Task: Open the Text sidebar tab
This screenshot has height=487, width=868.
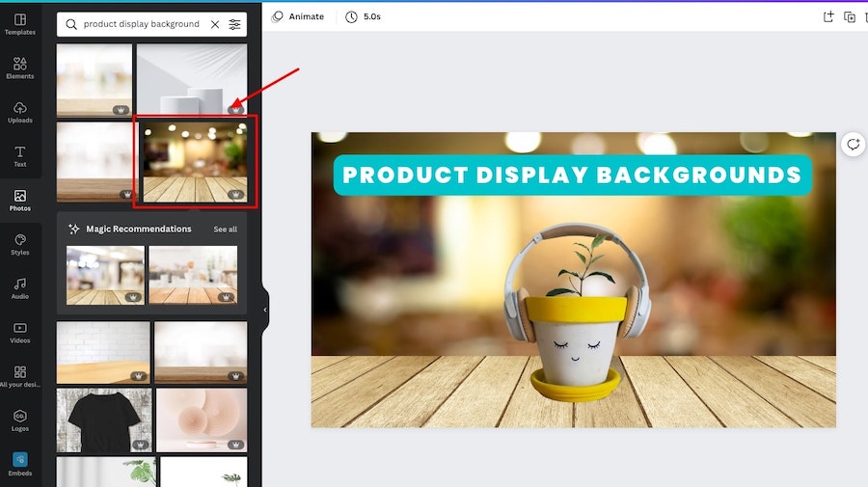Action: [20, 156]
